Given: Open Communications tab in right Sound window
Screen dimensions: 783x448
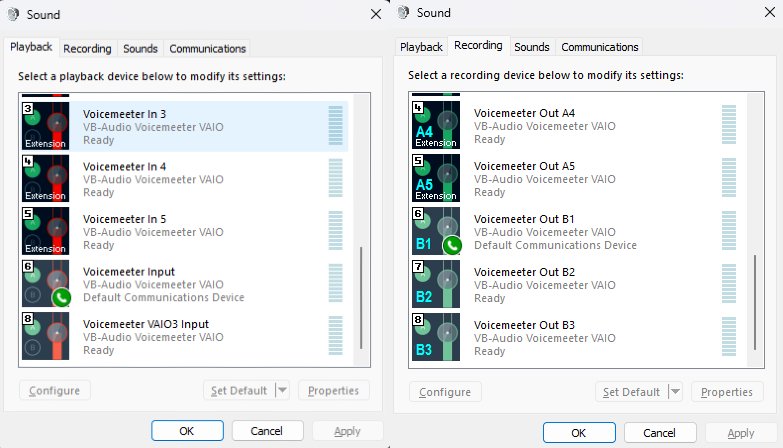Looking at the screenshot, I should click(599, 47).
